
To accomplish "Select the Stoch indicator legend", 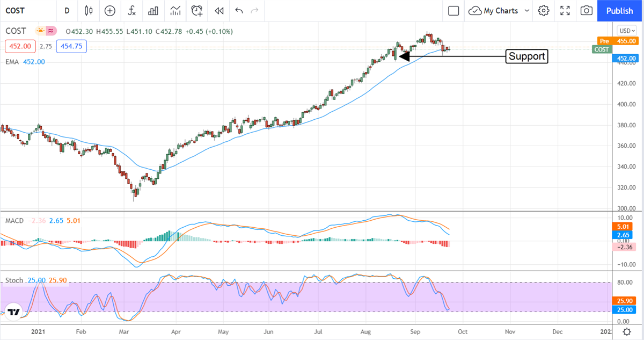I will pyautogui.click(x=14, y=280).
